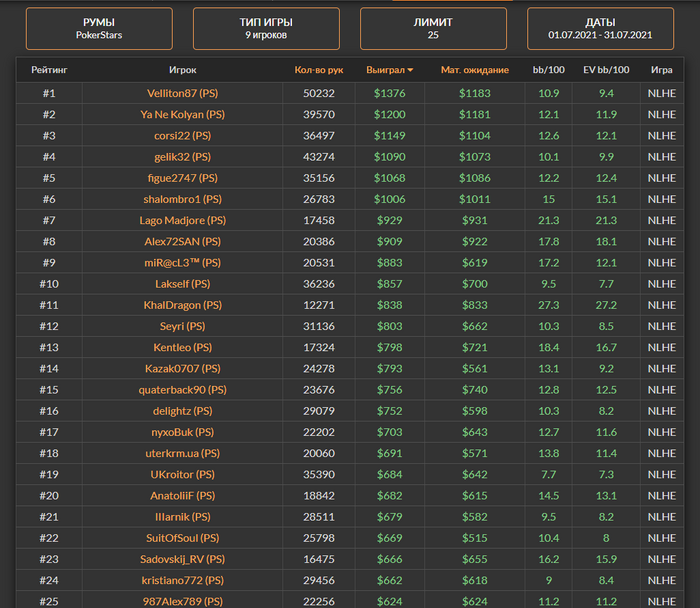The image size is (700, 608).
Task: Open quaterback90 (PS) player stats
Action: (183, 389)
